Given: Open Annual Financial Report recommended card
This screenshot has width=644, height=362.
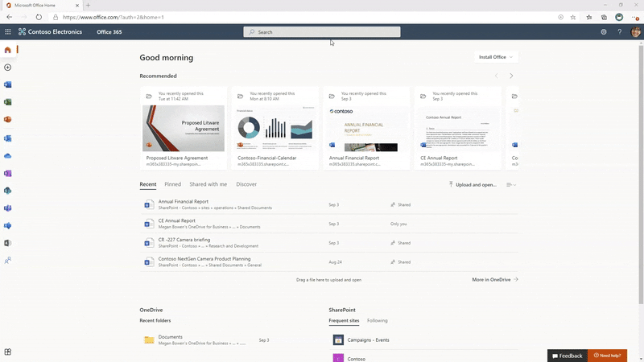Looking at the screenshot, I should (366, 128).
